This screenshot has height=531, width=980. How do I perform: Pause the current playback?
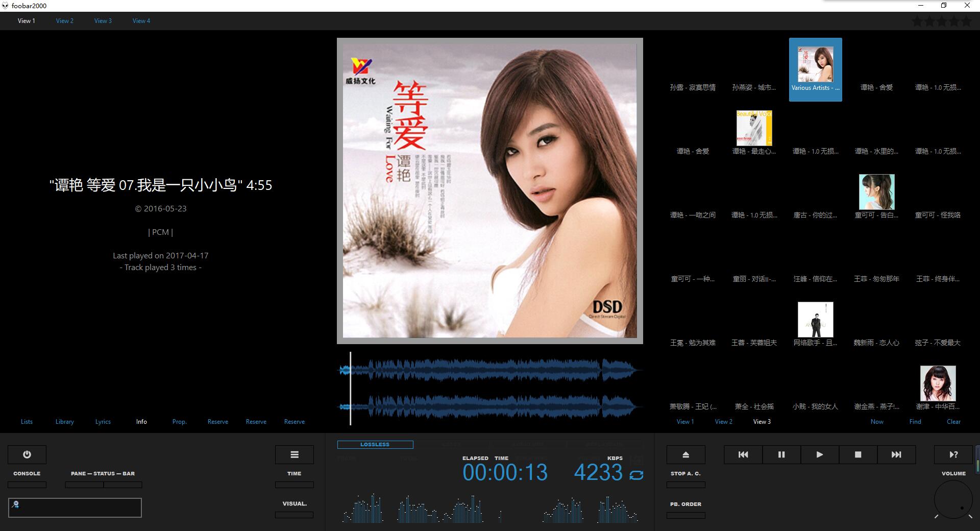pos(781,454)
